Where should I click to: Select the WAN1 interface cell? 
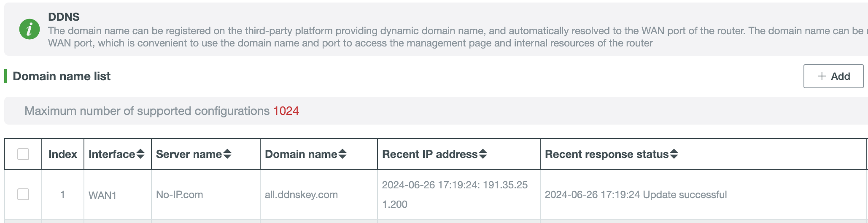click(x=102, y=195)
